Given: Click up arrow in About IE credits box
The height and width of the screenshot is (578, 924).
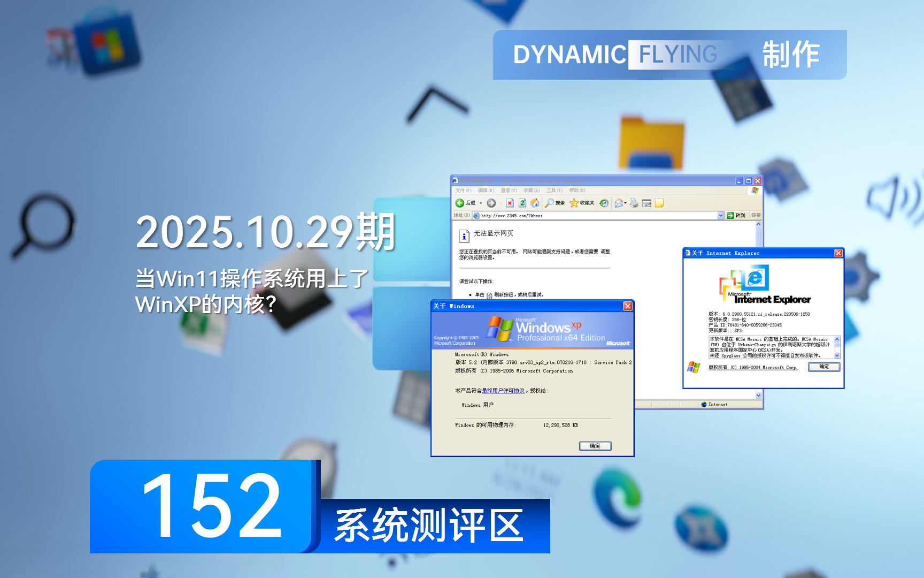Looking at the screenshot, I should tap(837, 339).
